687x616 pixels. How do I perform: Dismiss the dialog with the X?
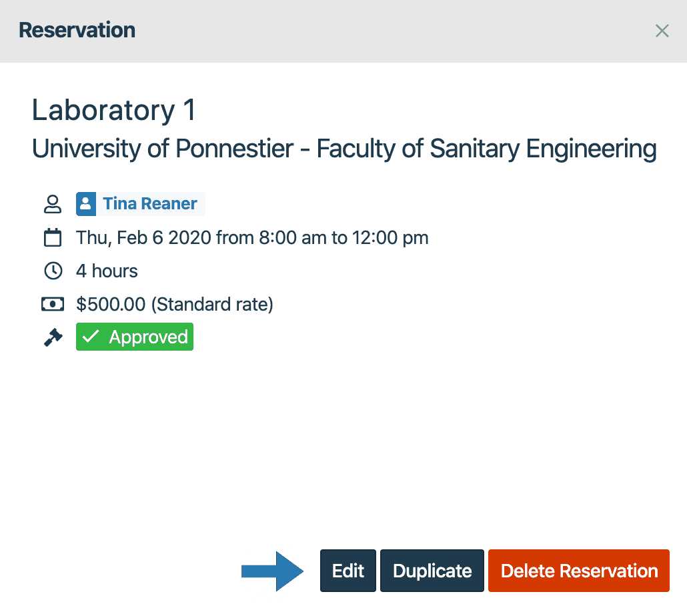point(662,31)
